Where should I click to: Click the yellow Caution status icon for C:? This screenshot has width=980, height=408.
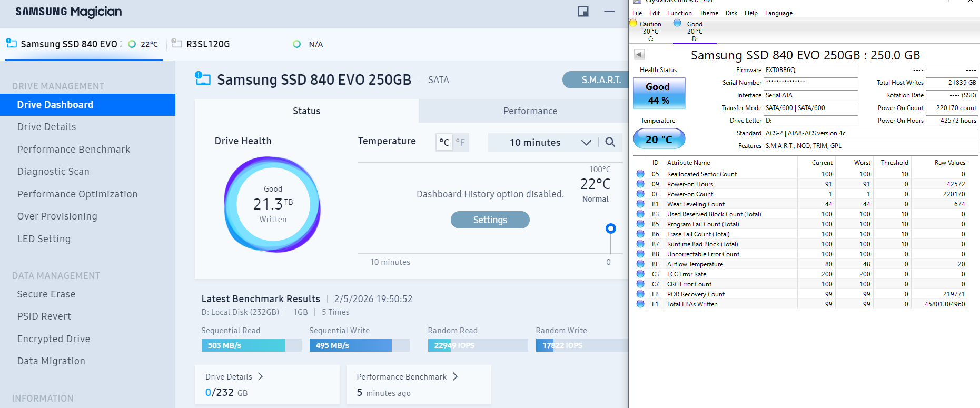tap(633, 23)
